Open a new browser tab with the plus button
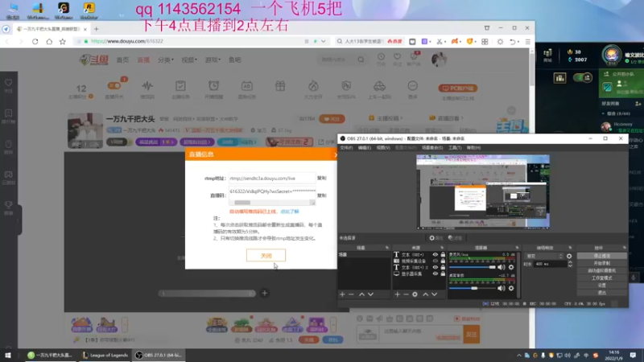Screen dimensions: 644x362 pyautogui.click(x=96, y=29)
